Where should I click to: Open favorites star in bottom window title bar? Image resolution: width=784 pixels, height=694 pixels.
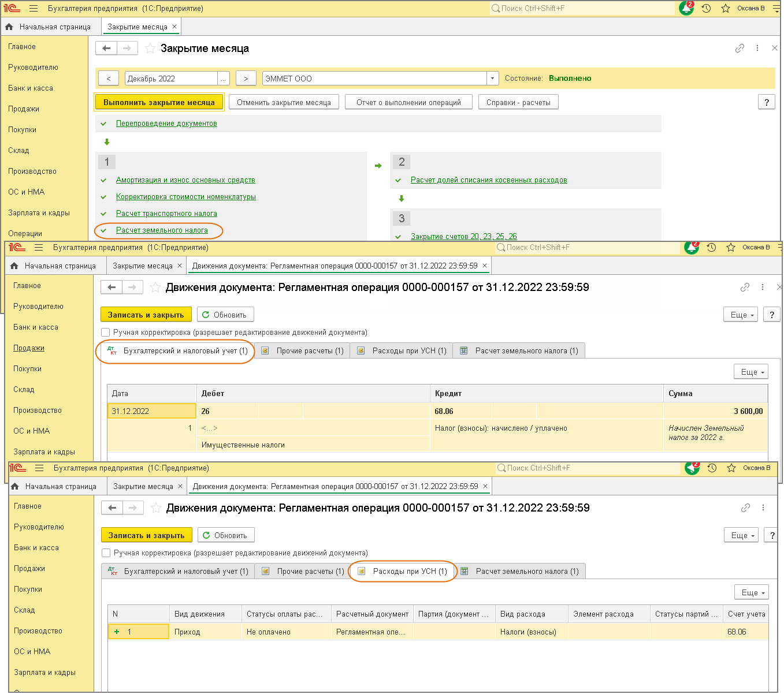point(731,468)
